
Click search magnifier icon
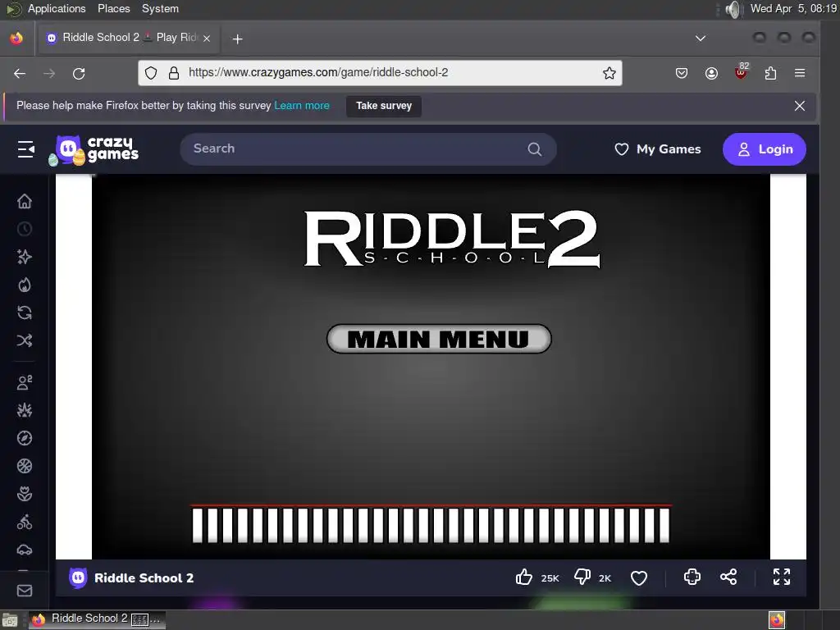[534, 149]
